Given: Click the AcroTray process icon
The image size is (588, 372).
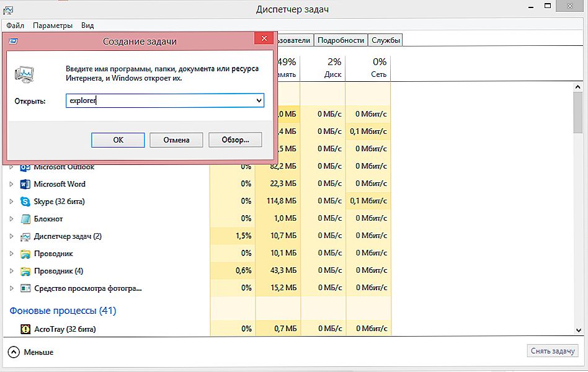Looking at the screenshot, I should pos(25,329).
